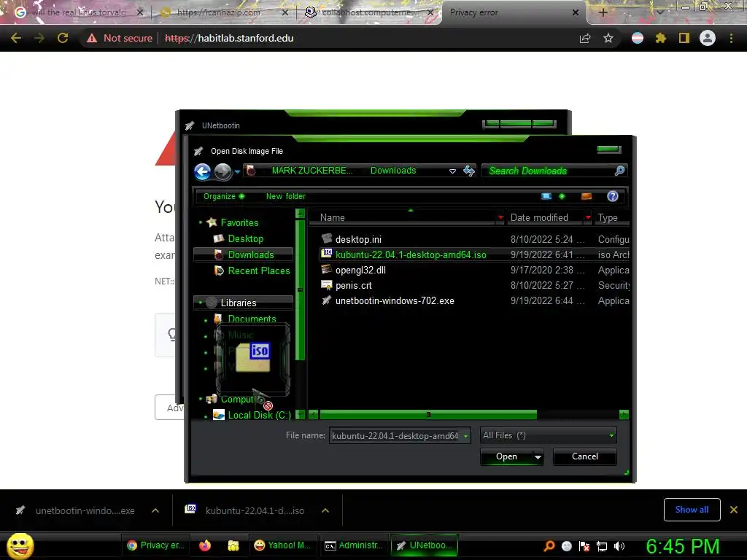The height and width of the screenshot is (560, 747).
Task: Open Chrome profile avatar
Action: (708, 38)
